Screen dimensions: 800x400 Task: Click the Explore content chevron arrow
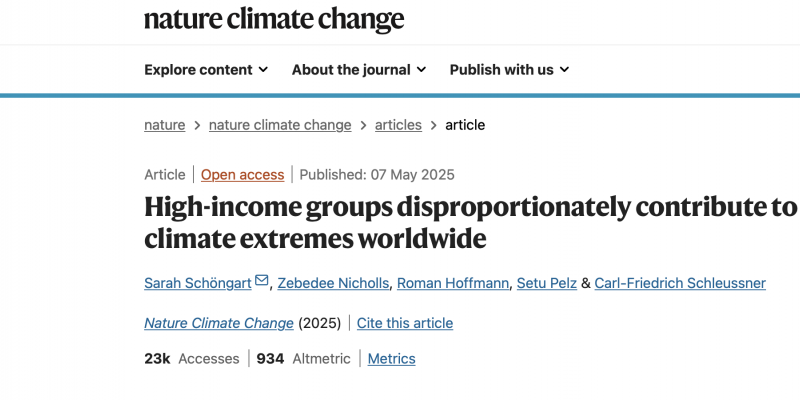263,70
